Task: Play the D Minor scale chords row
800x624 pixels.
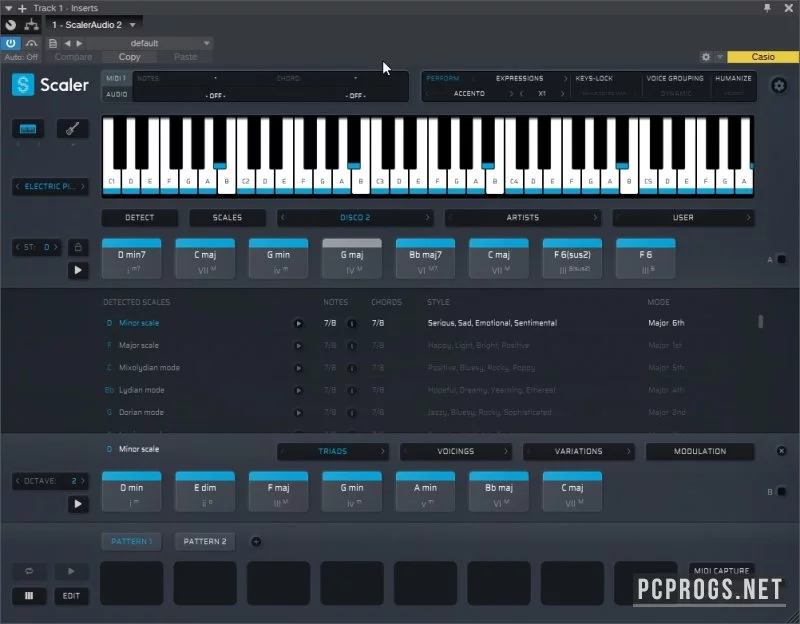Action: pos(78,504)
